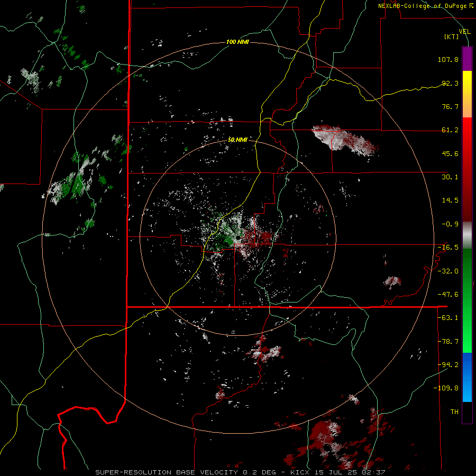Select the -16.5 velocity scale value
This screenshot has width=476, height=476.
point(448,248)
